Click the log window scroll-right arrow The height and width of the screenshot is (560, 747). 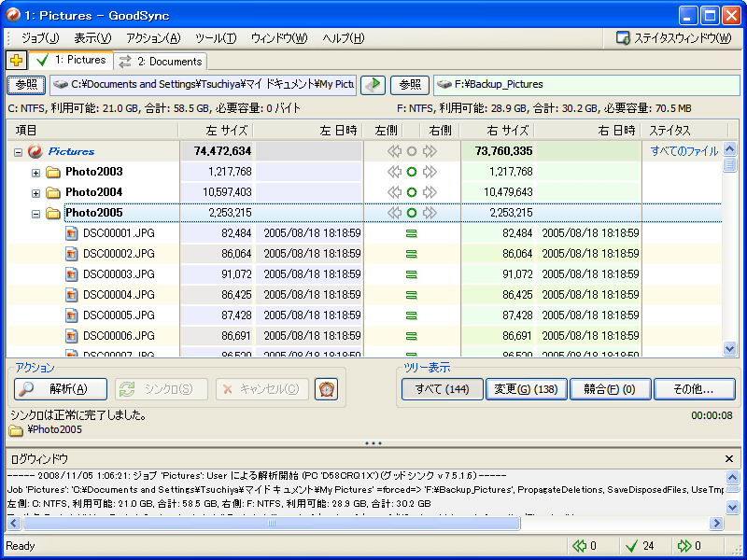coord(716,524)
